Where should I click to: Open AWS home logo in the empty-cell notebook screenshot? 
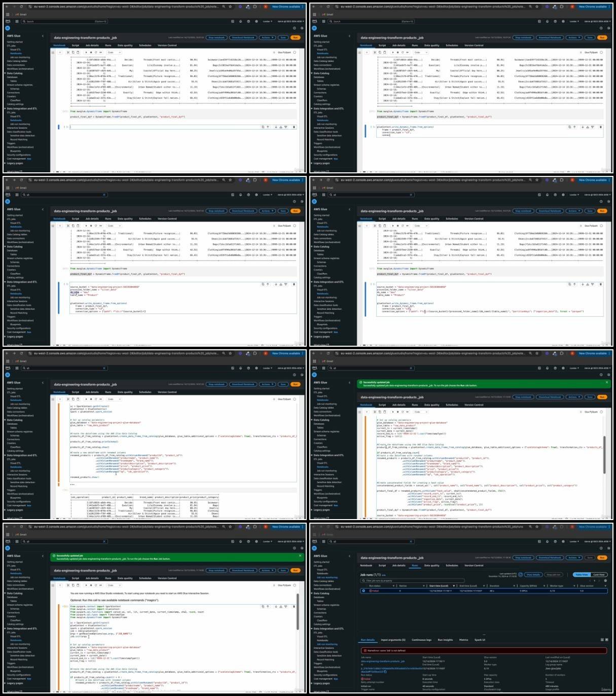coord(8,21)
